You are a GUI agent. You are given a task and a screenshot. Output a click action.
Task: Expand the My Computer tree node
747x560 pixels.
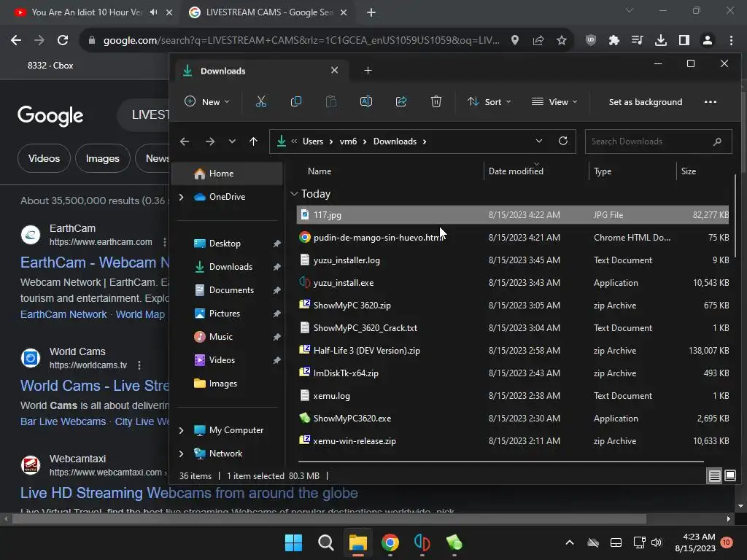click(181, 430)
